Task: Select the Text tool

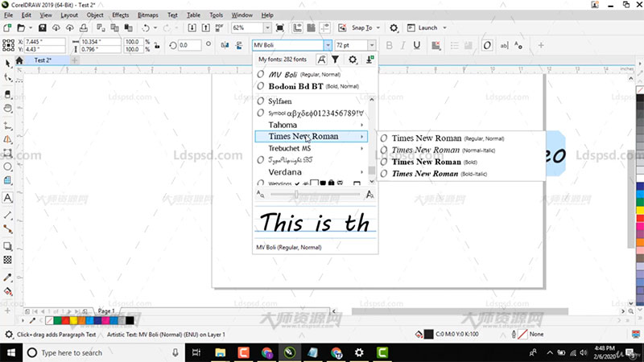Action: (x=8, y=198)
